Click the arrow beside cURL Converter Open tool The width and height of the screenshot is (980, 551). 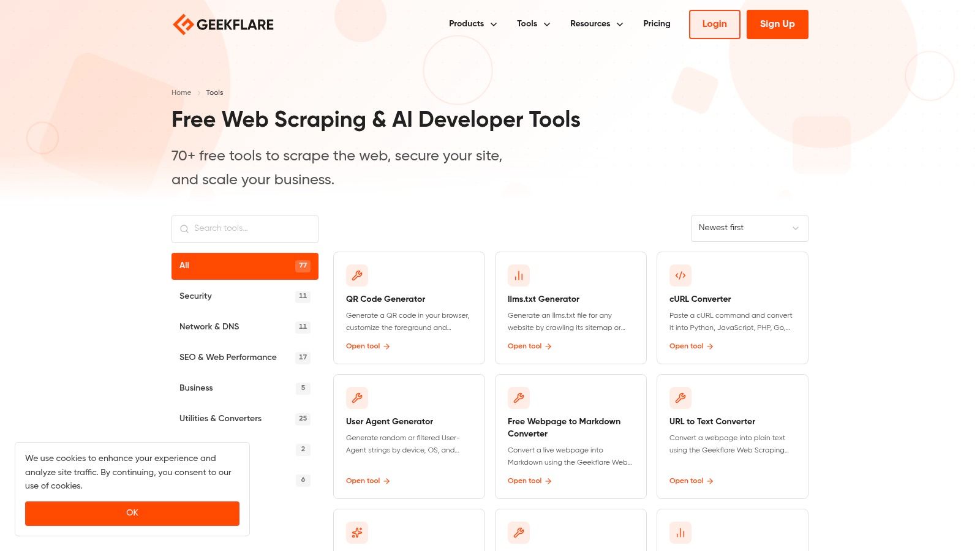click(710, 347)
